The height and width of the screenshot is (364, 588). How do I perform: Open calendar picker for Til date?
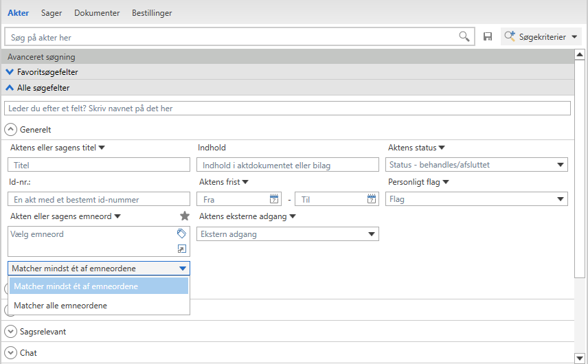pos(372,199)
